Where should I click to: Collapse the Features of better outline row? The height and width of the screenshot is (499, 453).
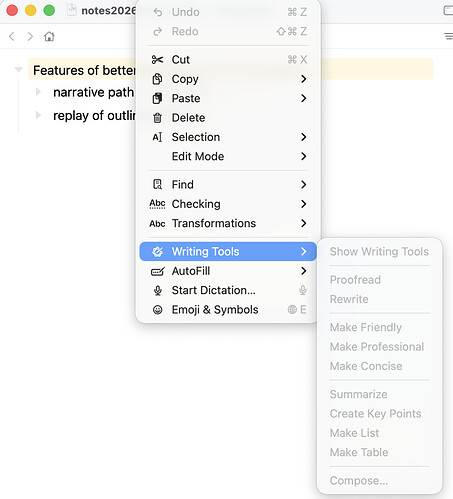point(18,70)
